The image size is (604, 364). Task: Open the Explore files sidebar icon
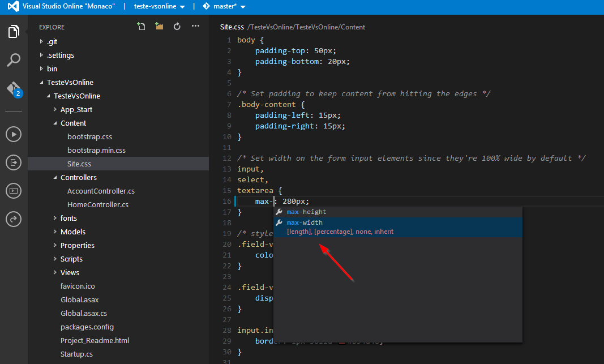coord(14,32)
